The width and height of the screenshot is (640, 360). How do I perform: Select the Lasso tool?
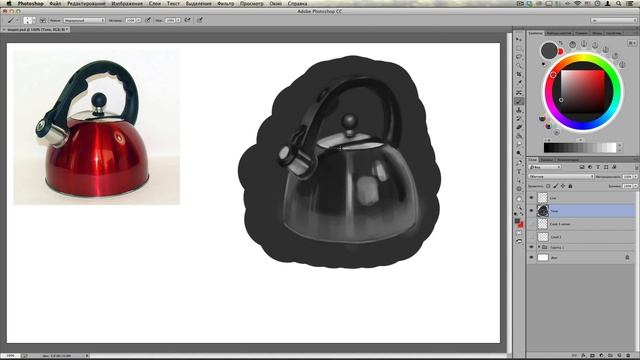pos(519,57)
